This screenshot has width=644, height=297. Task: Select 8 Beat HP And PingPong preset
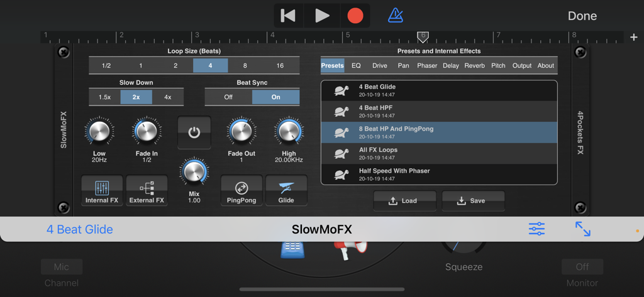[439, 132]
